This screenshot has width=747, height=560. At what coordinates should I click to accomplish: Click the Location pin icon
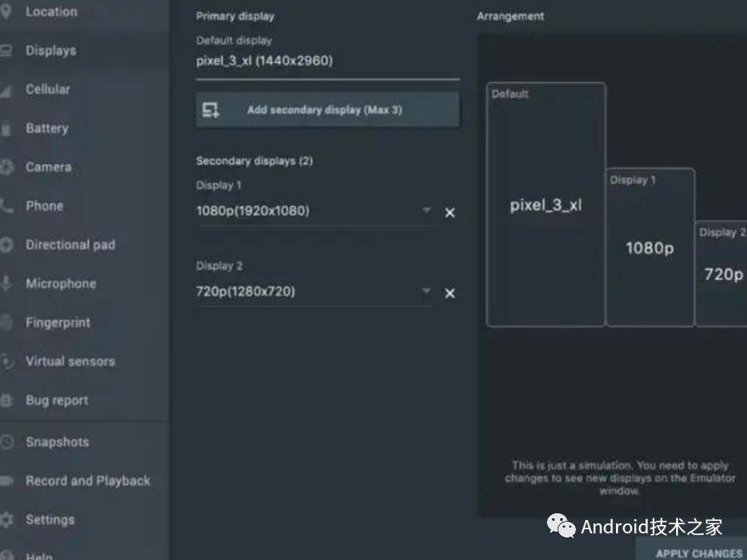6,12
